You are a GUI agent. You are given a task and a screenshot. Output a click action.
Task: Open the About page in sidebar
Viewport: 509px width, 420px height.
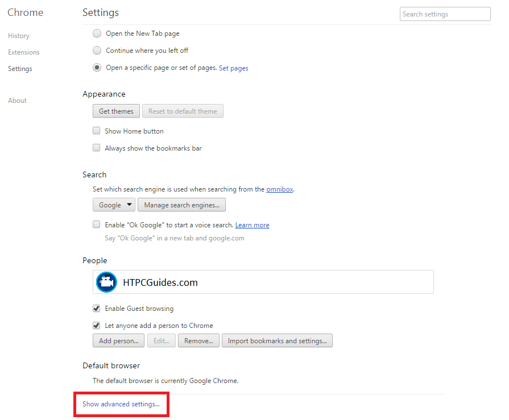pos(18,101)
